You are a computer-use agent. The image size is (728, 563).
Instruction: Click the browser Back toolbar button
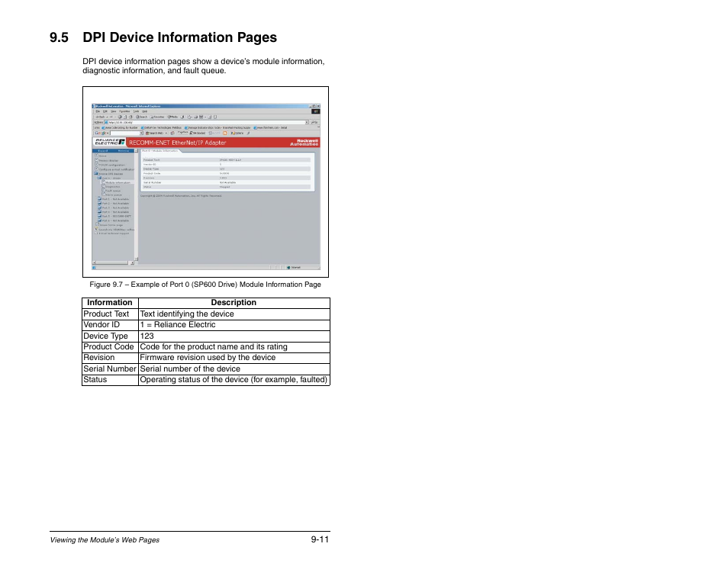100,117
